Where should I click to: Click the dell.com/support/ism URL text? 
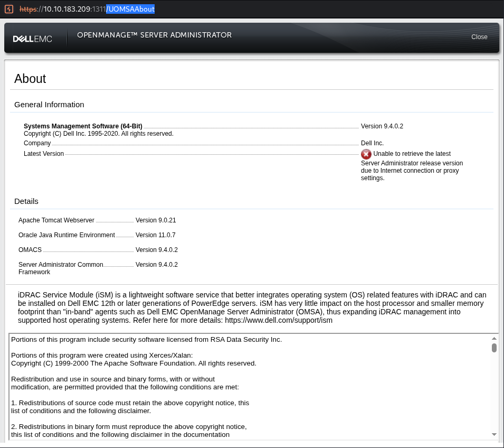tap(278, 320)
